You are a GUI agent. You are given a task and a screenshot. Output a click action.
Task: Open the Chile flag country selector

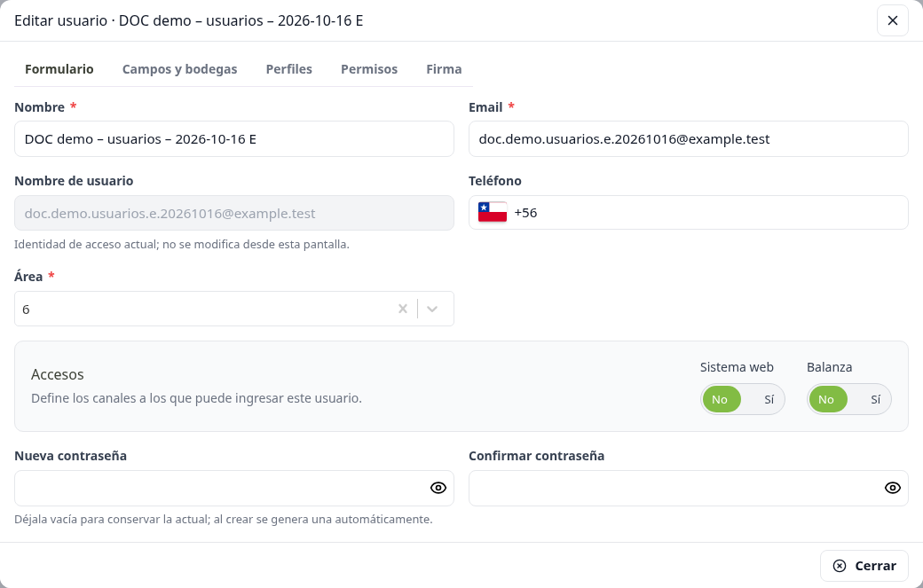tap(492, 212)
